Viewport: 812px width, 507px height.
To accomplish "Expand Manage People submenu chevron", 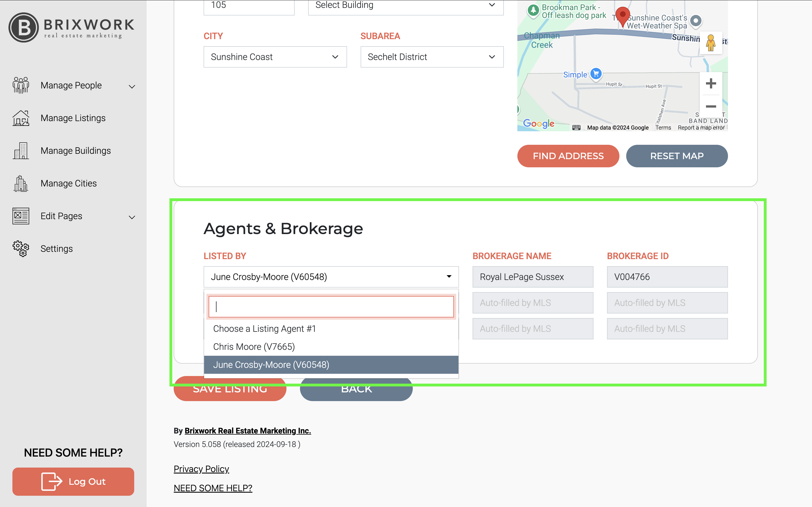I will click(x=132, y=86).
